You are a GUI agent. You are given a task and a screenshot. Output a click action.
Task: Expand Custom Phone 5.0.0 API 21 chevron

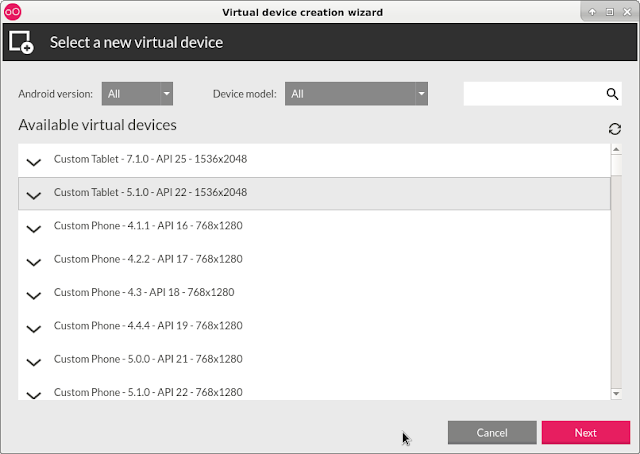point(33,362)
